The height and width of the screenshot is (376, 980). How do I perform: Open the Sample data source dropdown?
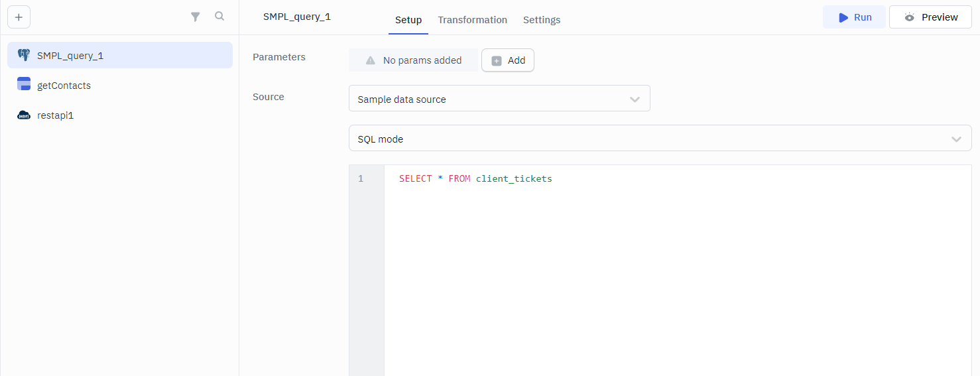coord(499,99)
